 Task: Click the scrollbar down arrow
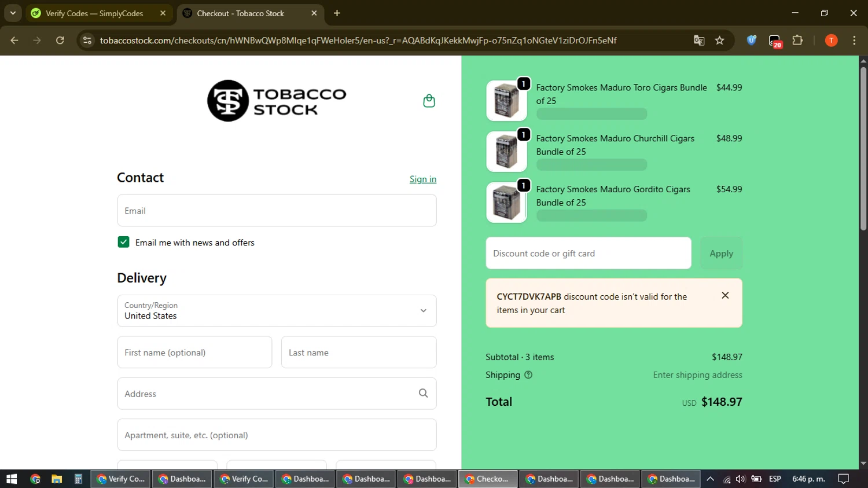click(863, 464)
